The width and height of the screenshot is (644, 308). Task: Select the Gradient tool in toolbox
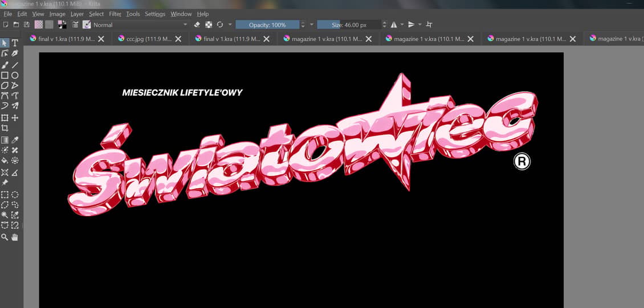pyautogui.click(x=5, y=140)
